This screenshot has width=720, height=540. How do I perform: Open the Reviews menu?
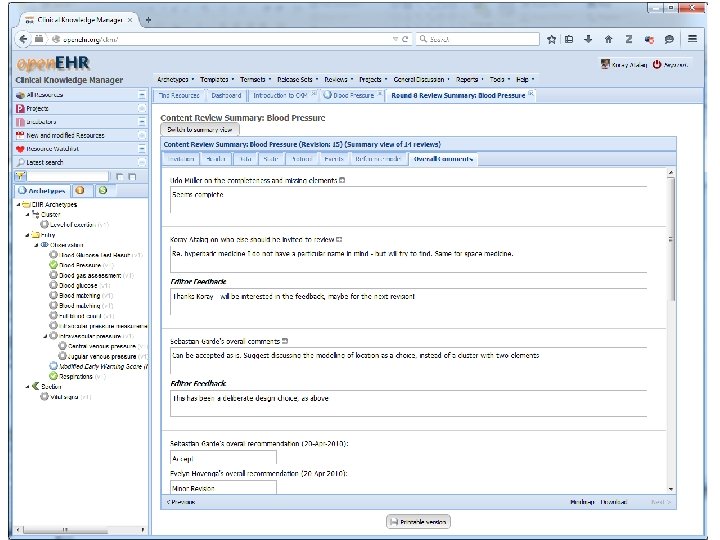pyautogui.click(x=339, y=79)
